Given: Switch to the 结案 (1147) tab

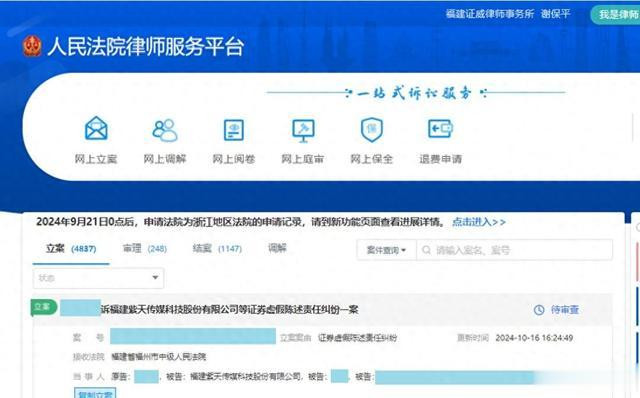Looking at the screenshot, I should point(217,248).
